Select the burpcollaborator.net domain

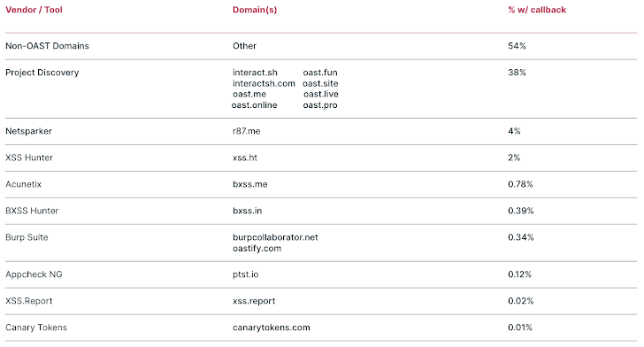(275, 237)
